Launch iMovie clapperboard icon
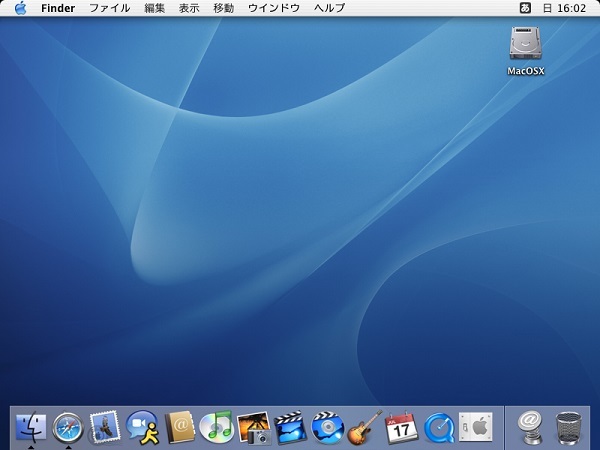 [x=291, y=427]
